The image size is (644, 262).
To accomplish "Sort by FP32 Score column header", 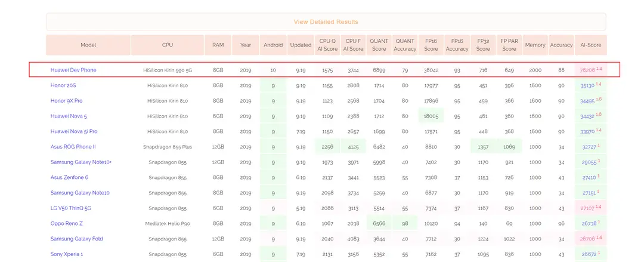I will 483,45.
